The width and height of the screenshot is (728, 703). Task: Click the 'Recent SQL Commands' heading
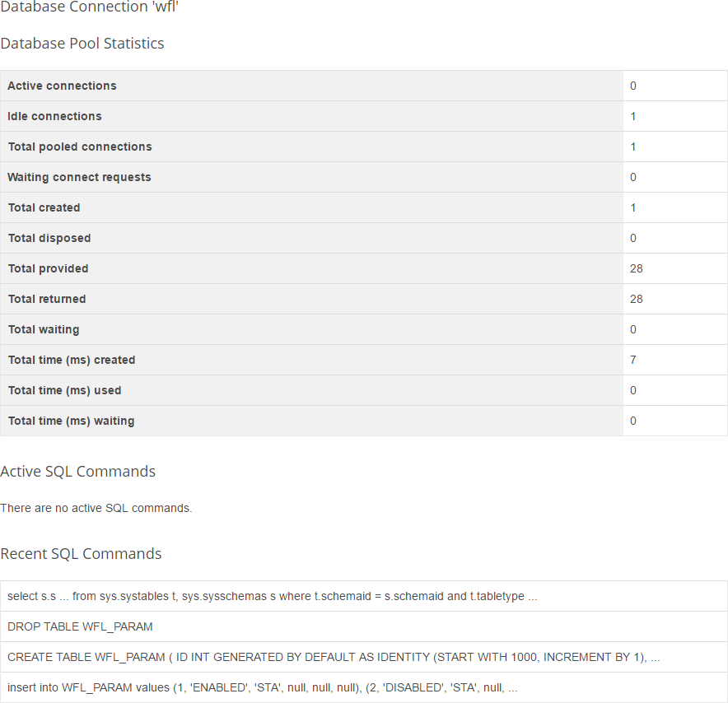coord(82,554)
